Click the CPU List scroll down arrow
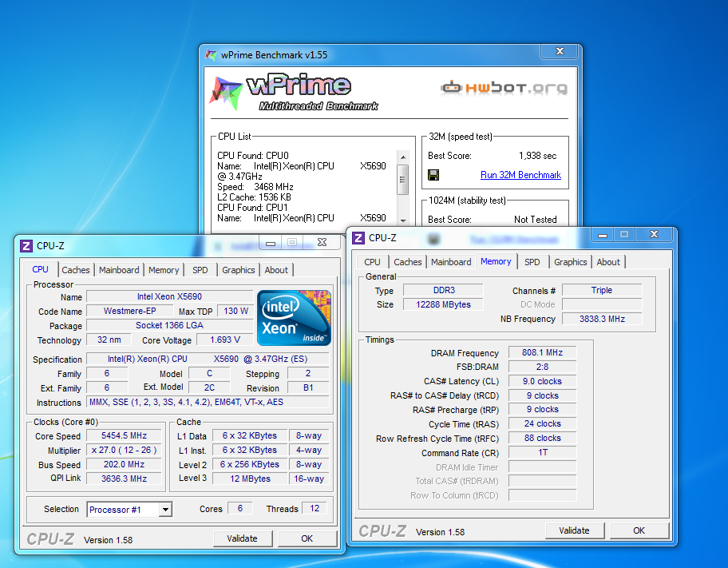728x568 pixels. pyautogui.click(x=403, y=220)
